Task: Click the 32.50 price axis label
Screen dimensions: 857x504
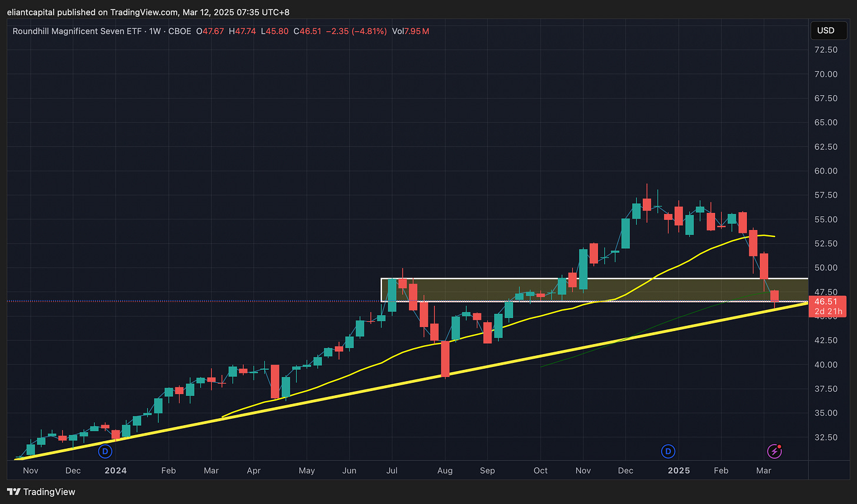Action: 825,438
